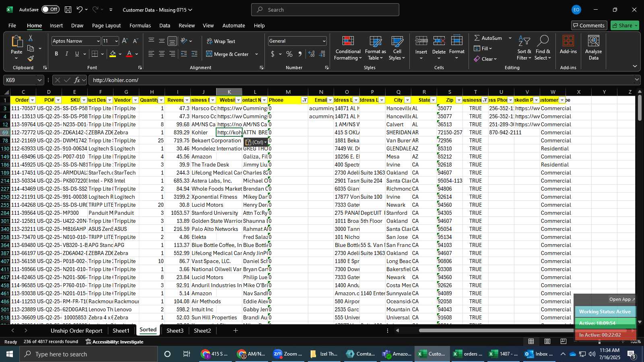This screenshot has width=644, height=362.
Task: Click the Share button
Action: (x=625, y=25)
